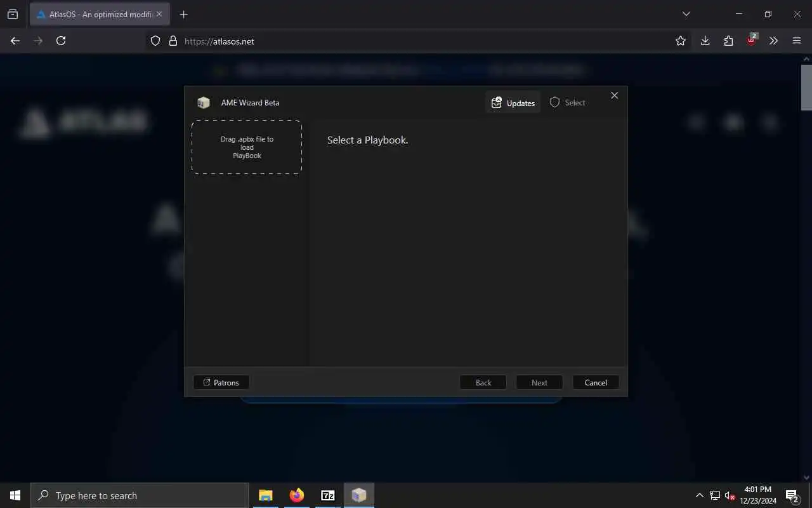This screenshot has width=812, height=508.
Task: Open a new browser tab
Action: tap(183, 14)
